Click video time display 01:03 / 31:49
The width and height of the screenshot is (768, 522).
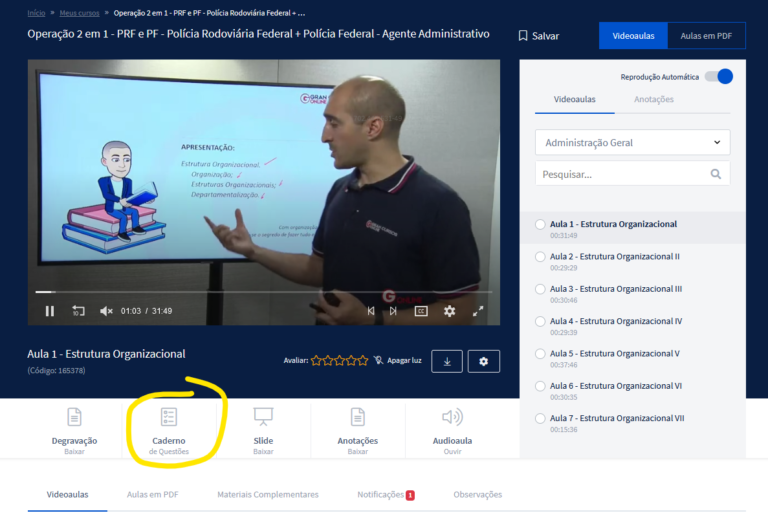click(x=146, y=311)
